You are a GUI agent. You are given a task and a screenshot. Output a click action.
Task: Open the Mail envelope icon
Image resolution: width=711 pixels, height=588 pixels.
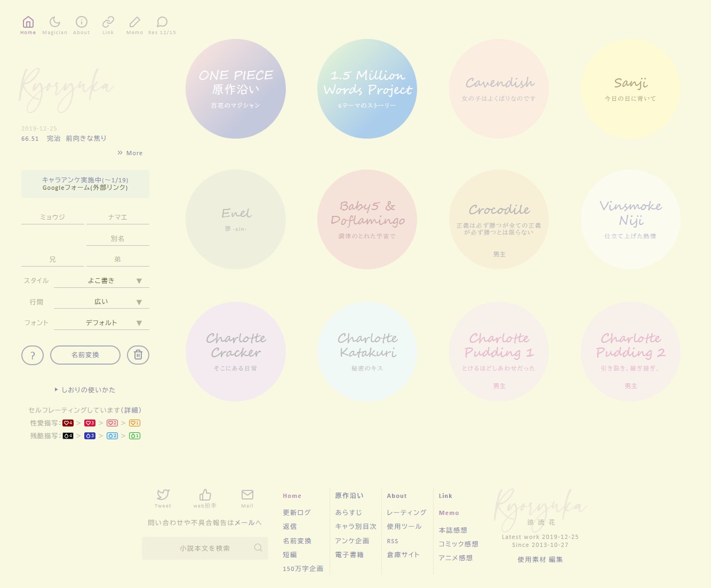coord(247,495)
